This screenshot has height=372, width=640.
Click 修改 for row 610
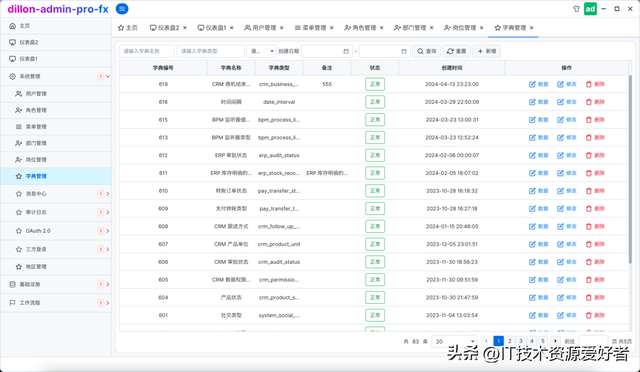[567, 191]
